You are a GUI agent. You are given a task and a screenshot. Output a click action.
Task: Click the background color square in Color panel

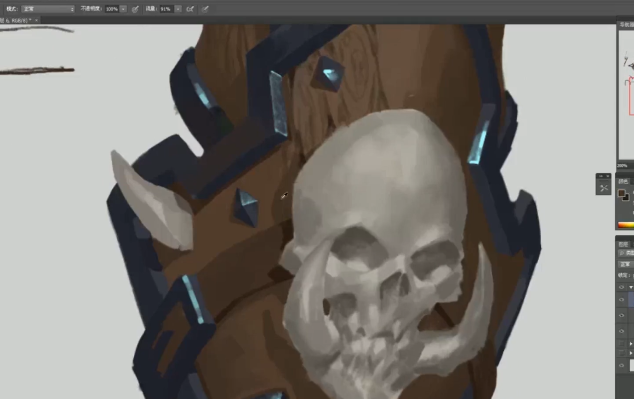(x=626, y=197)
